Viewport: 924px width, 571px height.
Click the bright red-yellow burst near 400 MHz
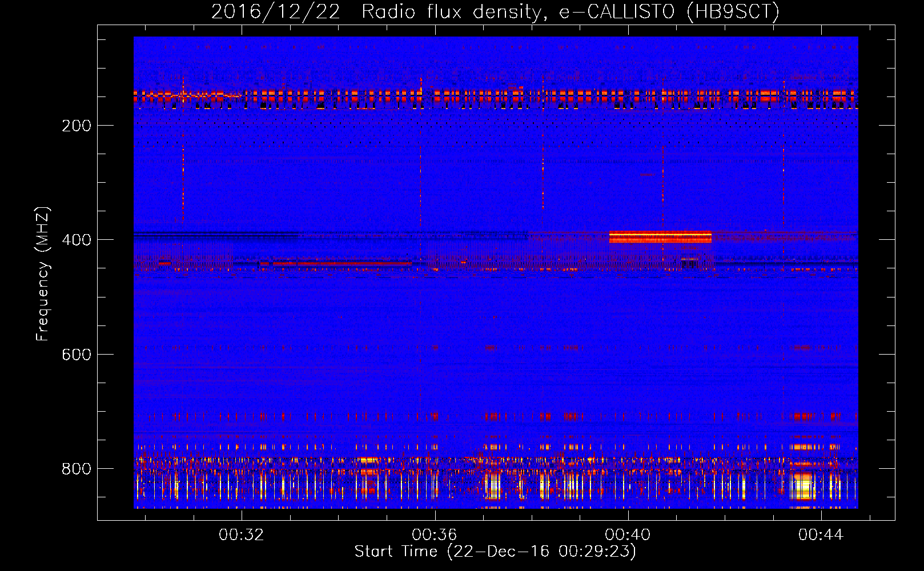click(660, 236)
